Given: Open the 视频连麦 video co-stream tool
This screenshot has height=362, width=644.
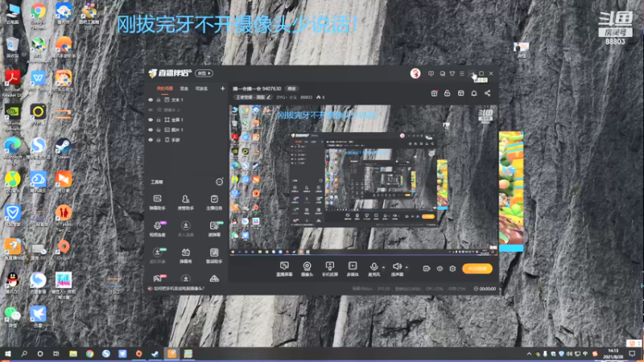Looking at the screenshot, I should tap(157, 229).
